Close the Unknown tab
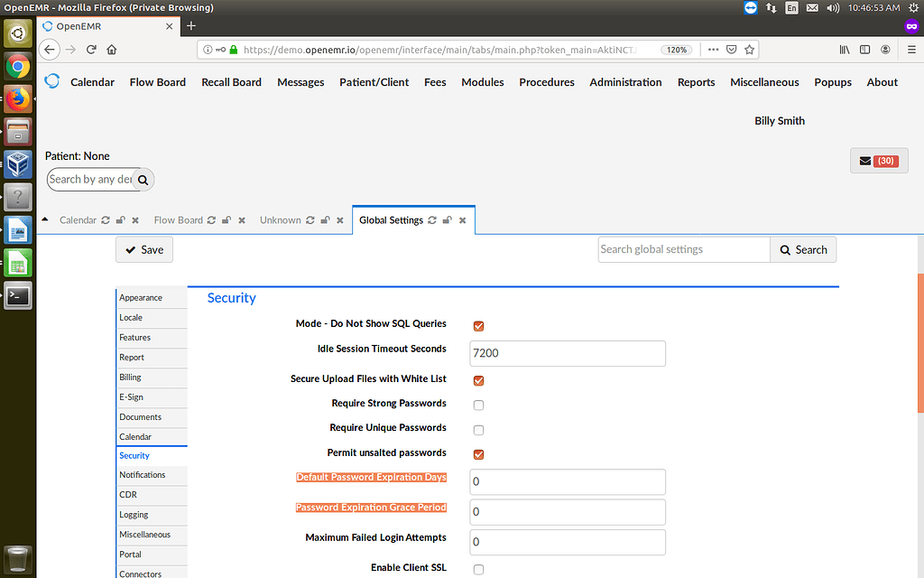Viewport: 924px width, 578px height. (338, 219)
